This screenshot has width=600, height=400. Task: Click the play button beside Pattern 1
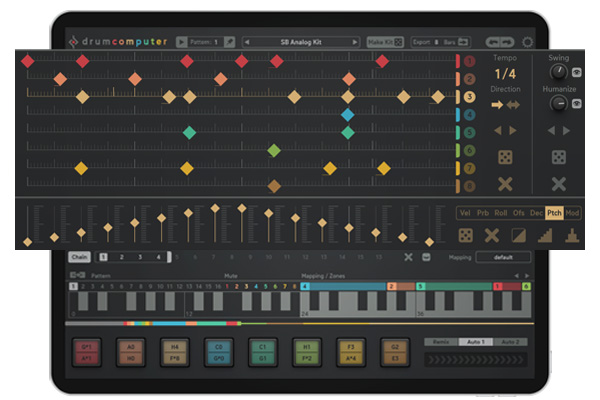point(181,42)
